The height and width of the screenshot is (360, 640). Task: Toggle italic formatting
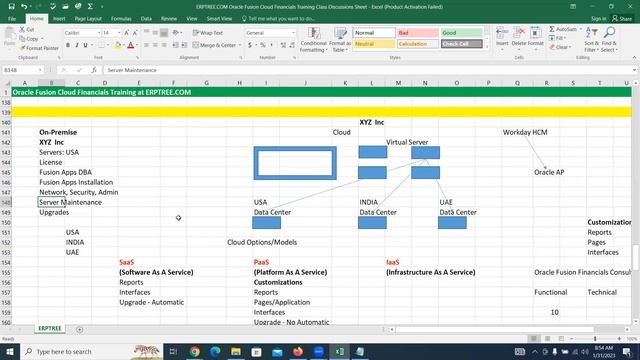(x=77, y=45)
